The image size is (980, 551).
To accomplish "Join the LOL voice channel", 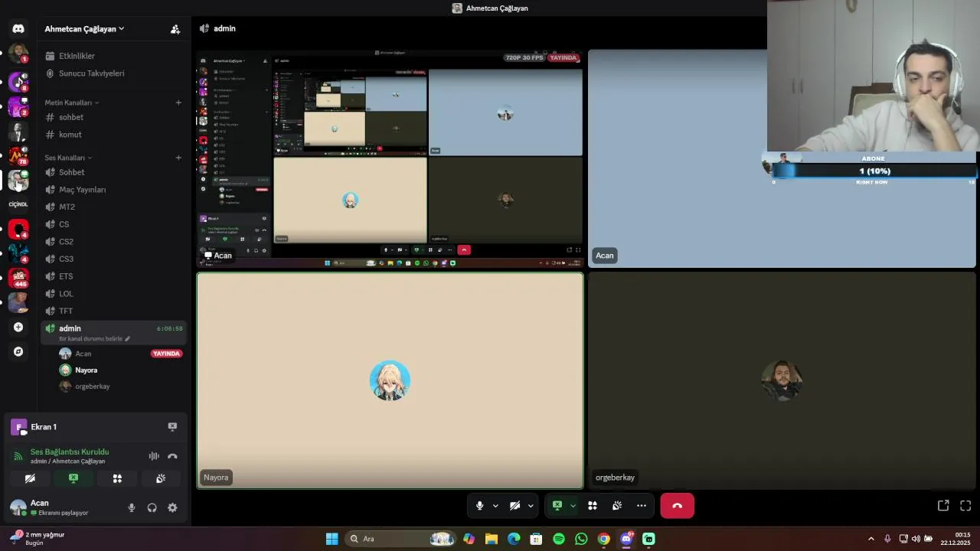I will pyautogui.click(x=113, y=294).
